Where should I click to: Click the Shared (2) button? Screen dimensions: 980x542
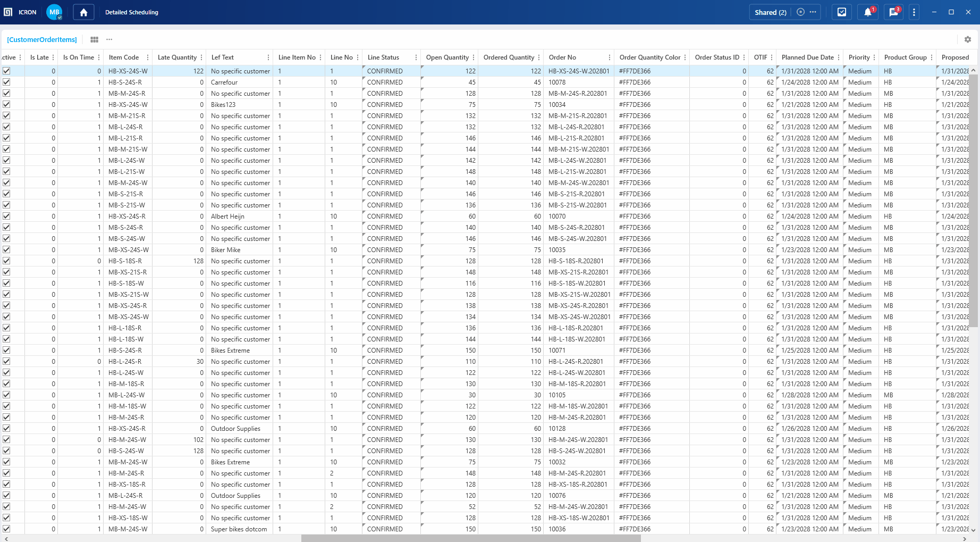(771, 12)
